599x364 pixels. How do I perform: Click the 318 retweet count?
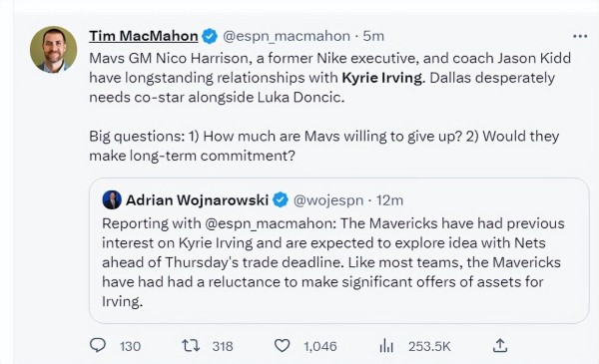pos(223,346)
